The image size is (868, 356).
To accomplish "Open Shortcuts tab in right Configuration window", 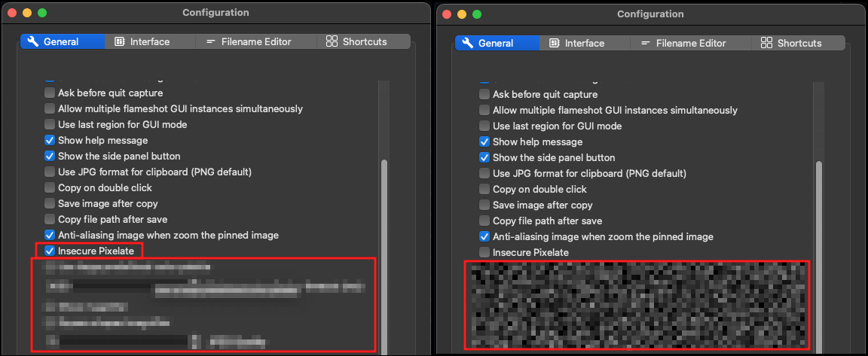I will coord(798,43).
